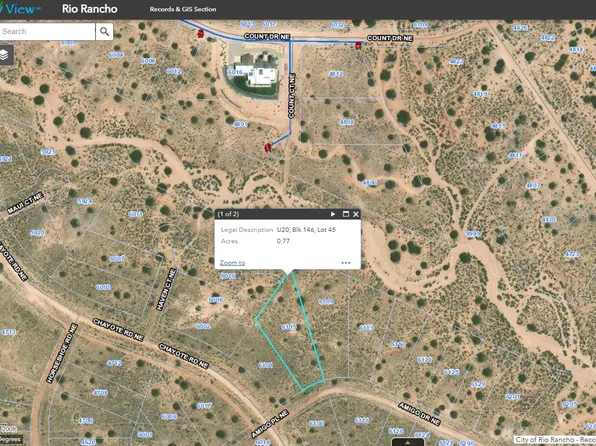The width and height of the screenshot is (596, 446).
Task: Select parcel labeled 6003
Action: [x=103, y=287]
